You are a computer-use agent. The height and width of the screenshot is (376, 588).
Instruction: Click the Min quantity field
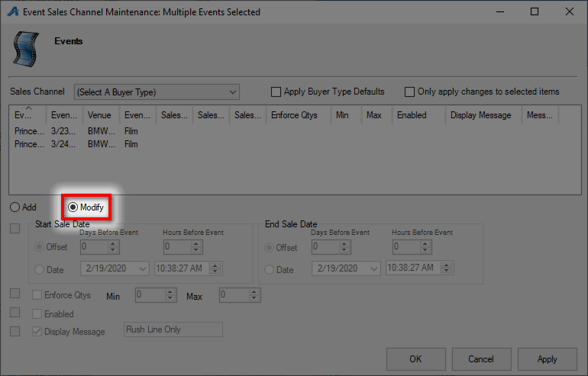point(156,295)
